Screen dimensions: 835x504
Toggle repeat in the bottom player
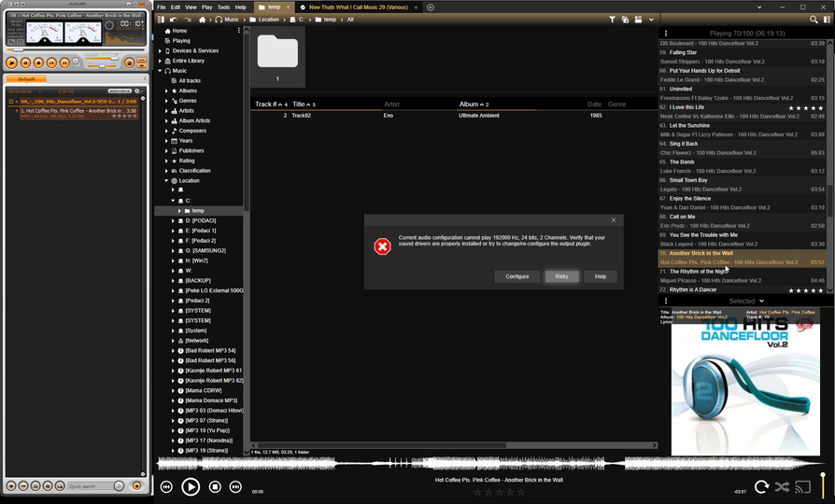coord(761,486)
